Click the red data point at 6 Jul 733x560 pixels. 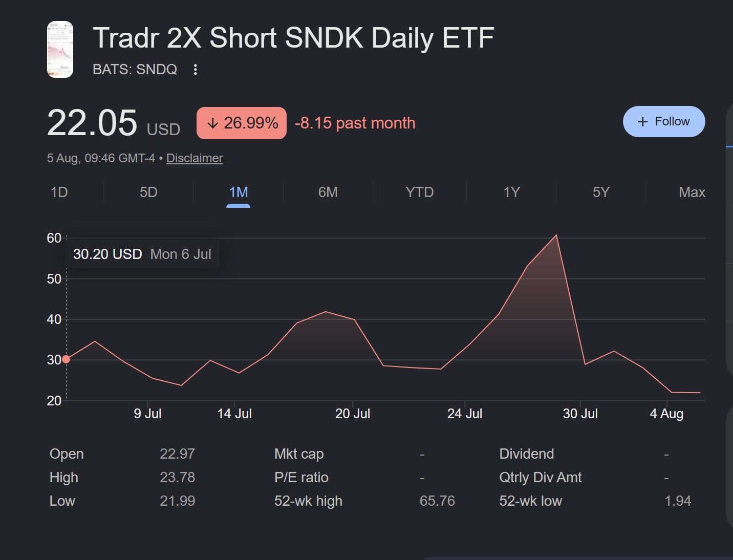66,359
